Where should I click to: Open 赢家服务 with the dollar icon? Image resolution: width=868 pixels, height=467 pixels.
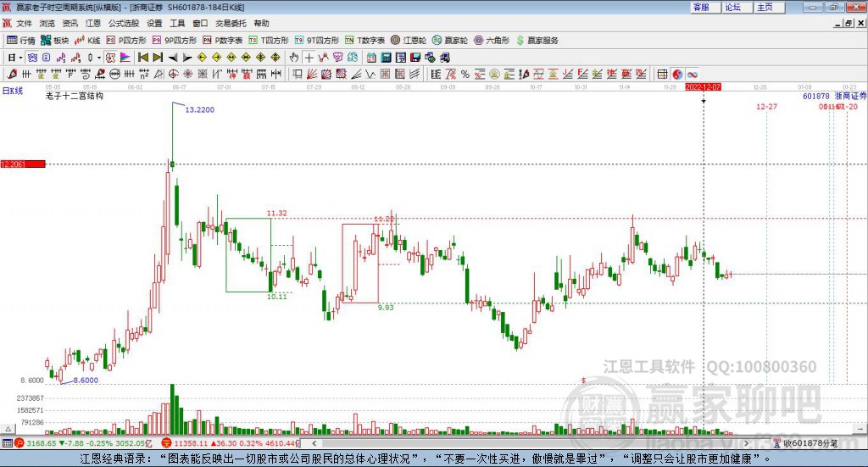(x=537, y=41)
